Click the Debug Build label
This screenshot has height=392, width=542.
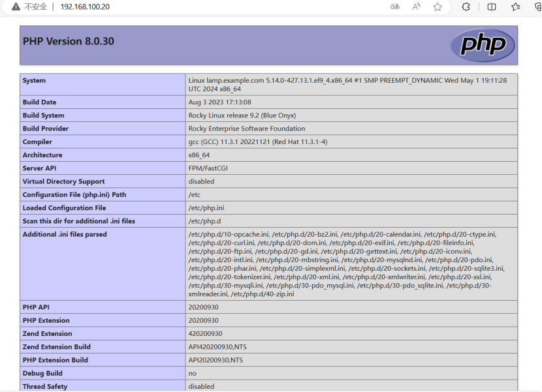pyautogui.click(x=42, y=373)
